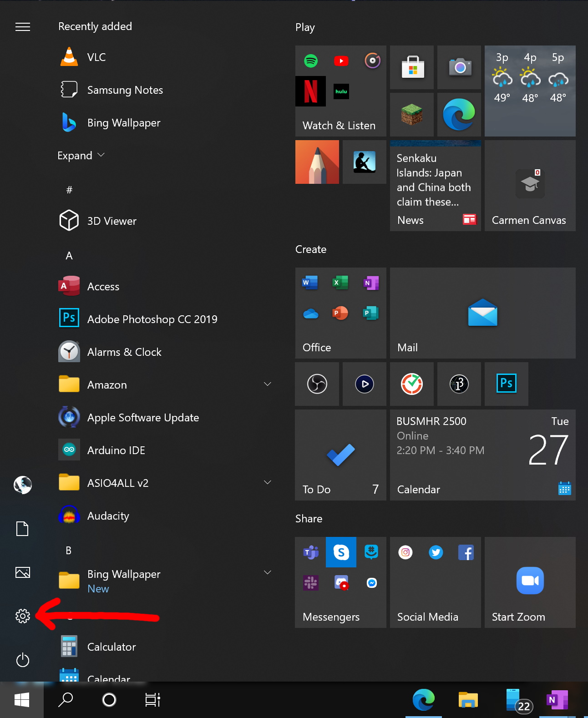Open the Camera tile
Screen dimensions: 588x718
pos(459,67)
